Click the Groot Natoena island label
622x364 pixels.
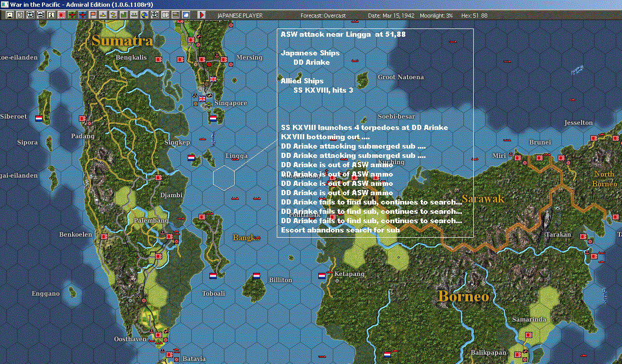[401, 77]
